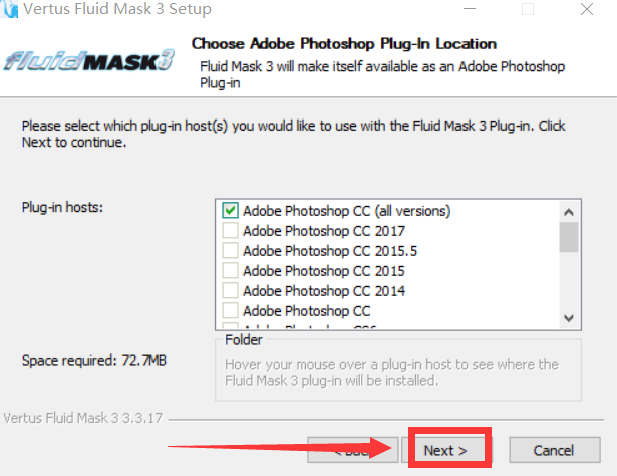Cancel the Fluid Mask 3 setup
This screenshot has height=476, width=617.
[x=555, y=450]
